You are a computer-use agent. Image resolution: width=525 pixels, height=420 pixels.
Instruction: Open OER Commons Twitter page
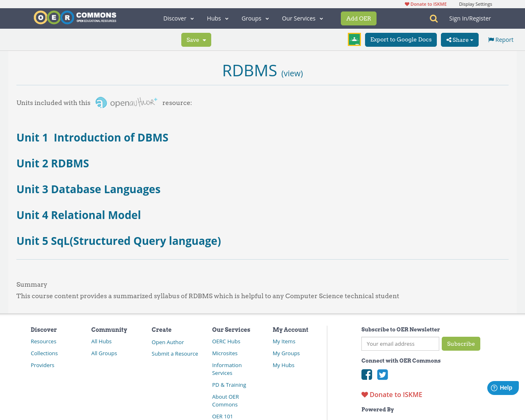pos(382,374)
